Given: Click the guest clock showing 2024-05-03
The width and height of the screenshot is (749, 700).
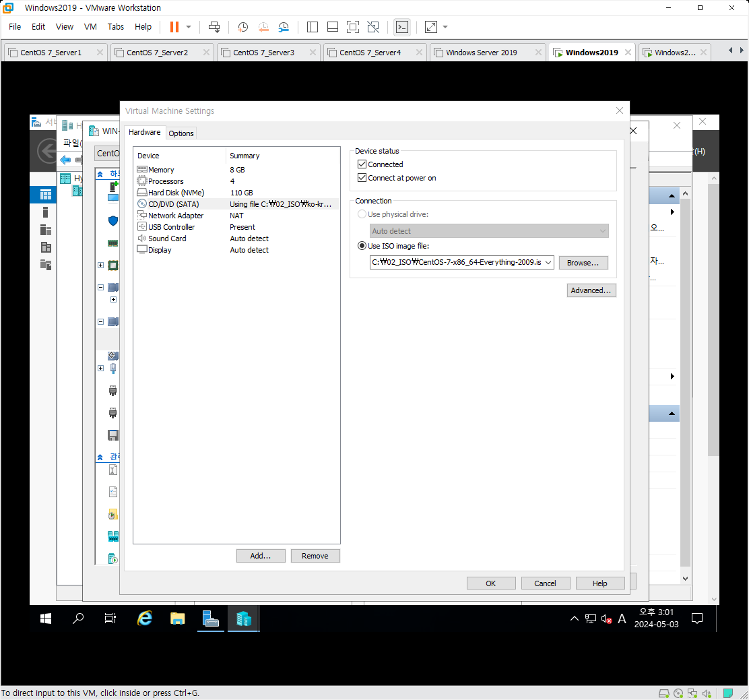Looking at the screenshot, I should [656, 618].
